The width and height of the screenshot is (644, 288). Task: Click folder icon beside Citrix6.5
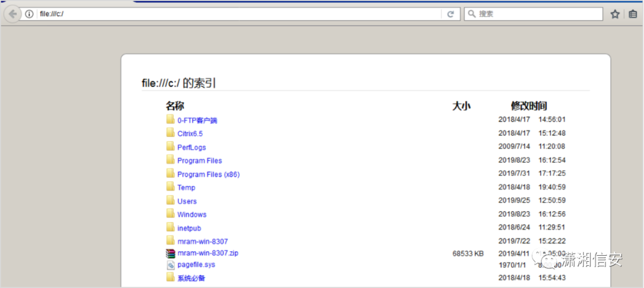[x=171, y=133]
